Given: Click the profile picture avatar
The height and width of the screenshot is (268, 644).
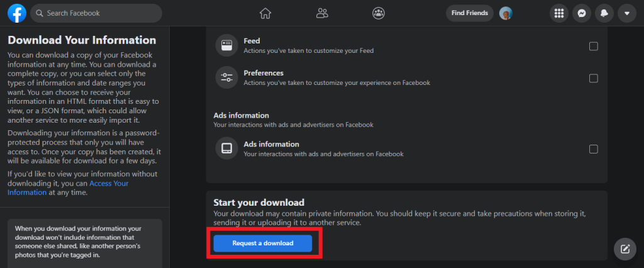Looking at the screenshot, I should click(x=506, y=13).
